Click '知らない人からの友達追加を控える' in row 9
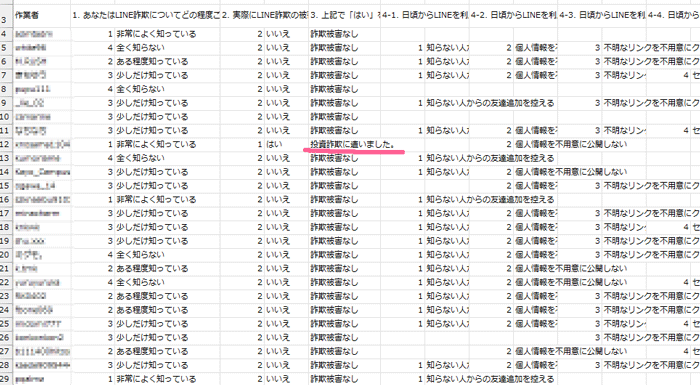This screenshot has width=700, height=385. [x=490, y=103]
